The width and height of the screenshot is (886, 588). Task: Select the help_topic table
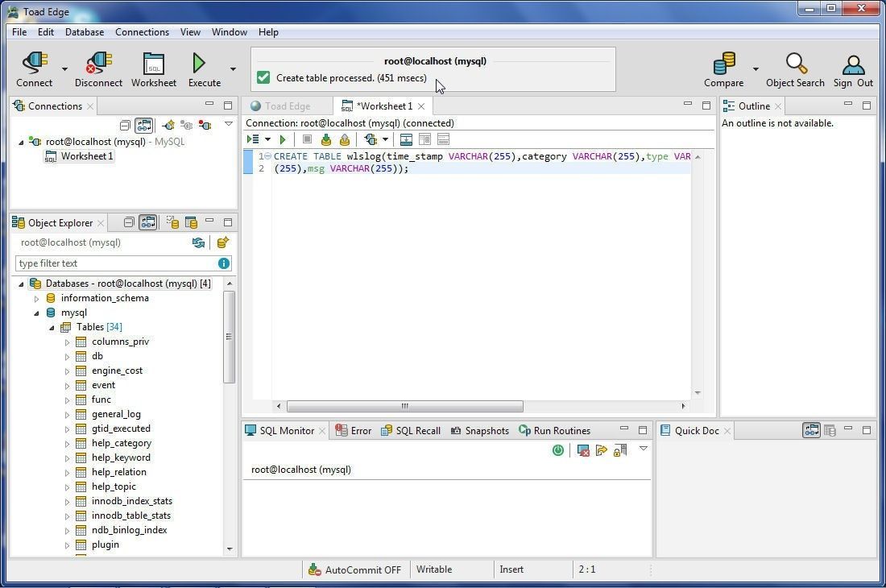pyautogui.click(x=114, y=487)
